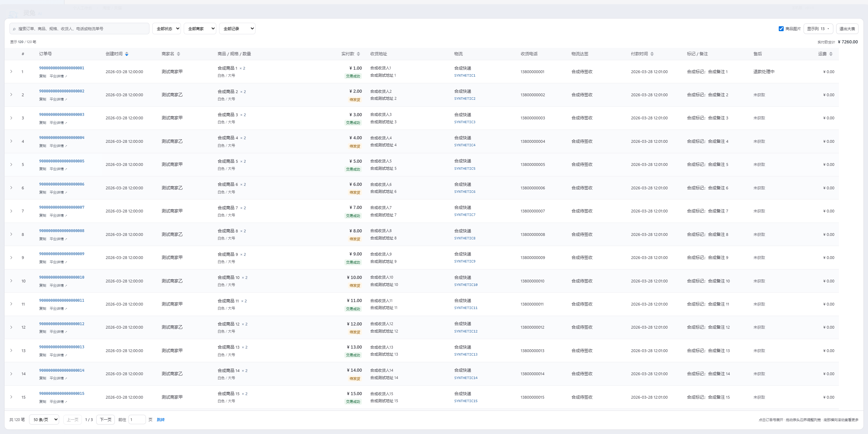Click the 商家名 column sort icon
Screen dimensions: 868x434
pos(178,54)
